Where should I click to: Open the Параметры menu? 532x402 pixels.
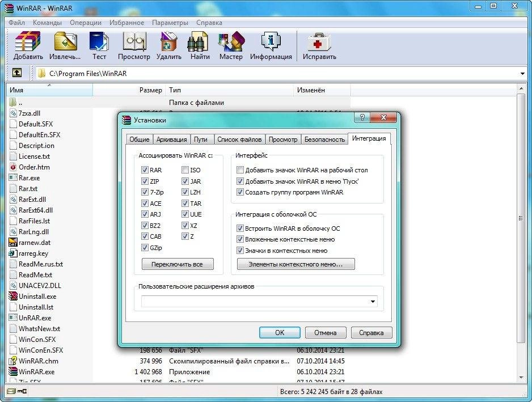click(170, 23)
